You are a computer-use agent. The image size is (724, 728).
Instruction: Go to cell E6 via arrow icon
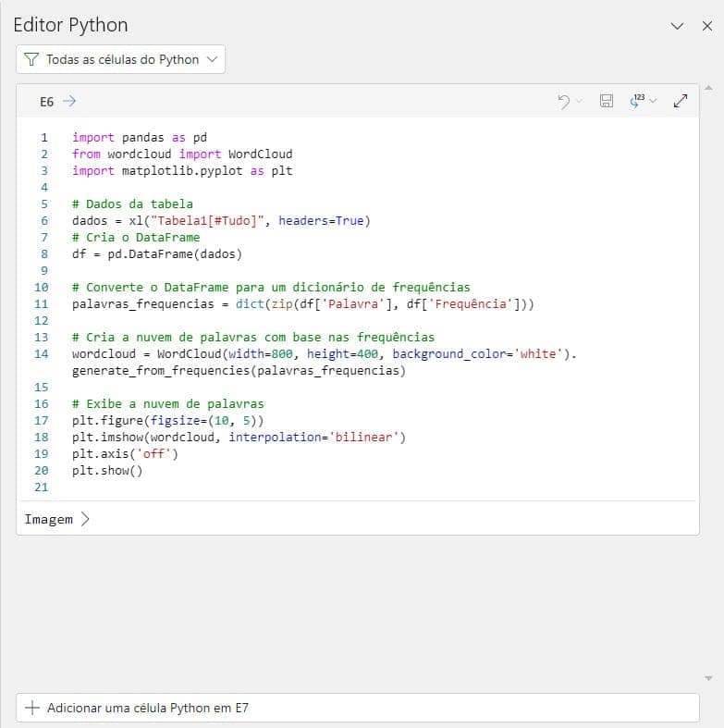coord(69,102)
